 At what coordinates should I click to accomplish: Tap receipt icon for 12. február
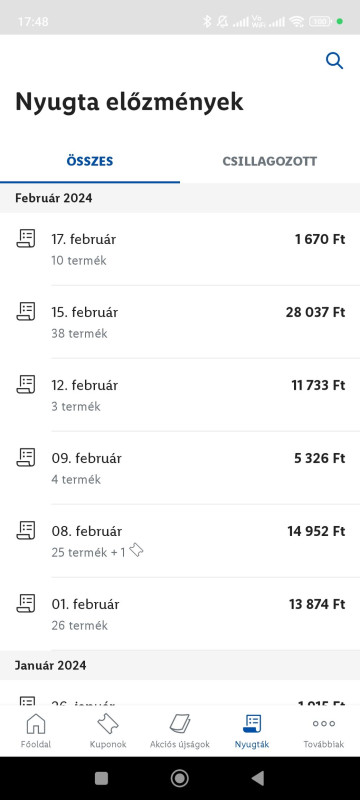click(25, 384)
